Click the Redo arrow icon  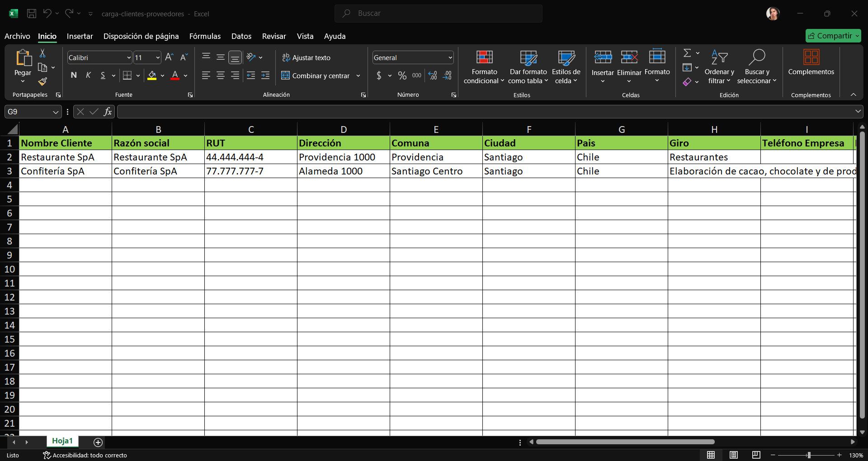69,14
